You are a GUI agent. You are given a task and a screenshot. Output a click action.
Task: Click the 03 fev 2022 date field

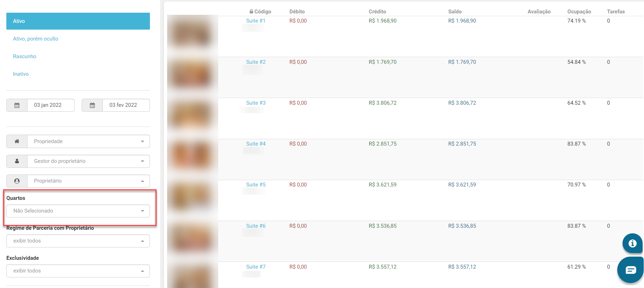pos(126,105)
